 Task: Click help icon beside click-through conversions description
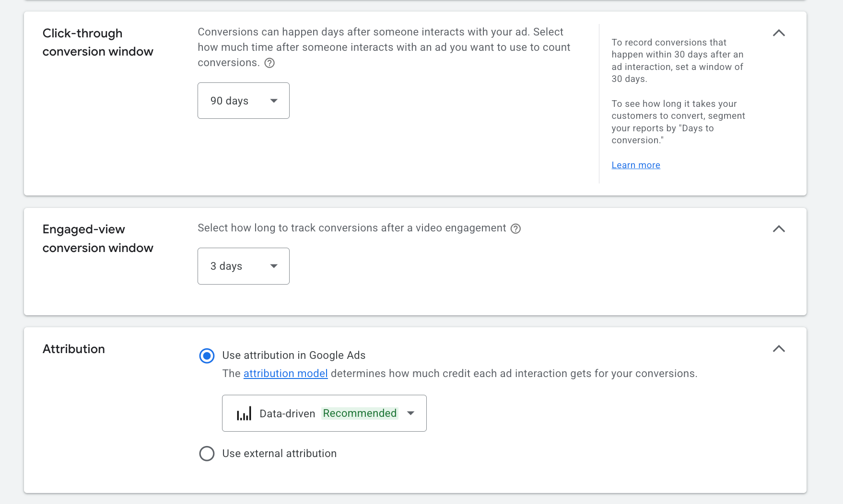[x=269, y=63]
